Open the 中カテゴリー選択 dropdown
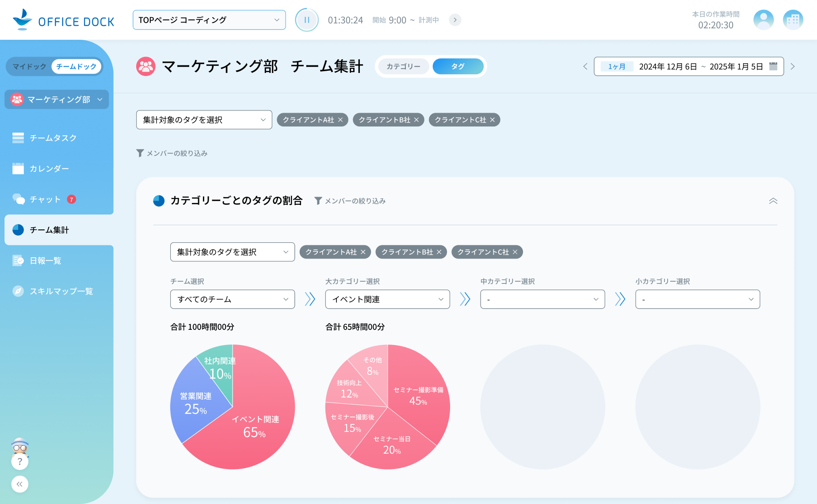817x504 pixels. click(542, 299)
